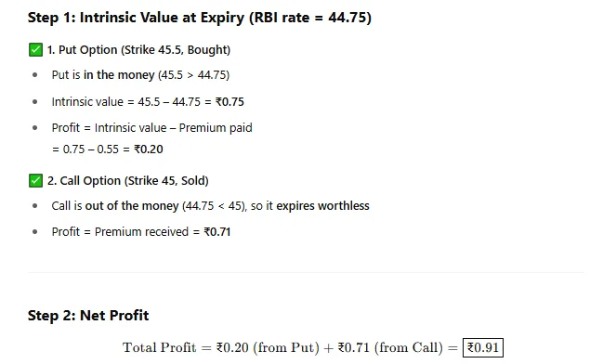Click the bullet before 'Put is in the money'
Screen dimensions: 603x364
[35, 75]
